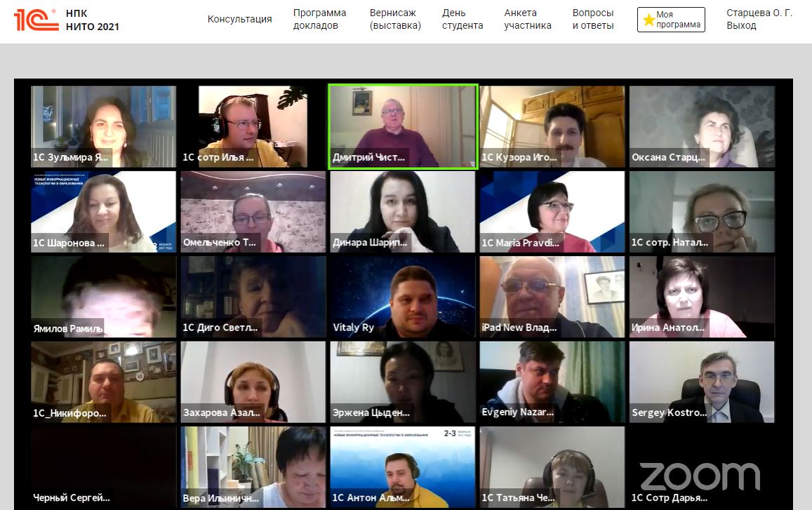Click the Старцева О. Г. user name
This screenshot has height=510, width=812.
pyautogui.click(x=759, y=13)
